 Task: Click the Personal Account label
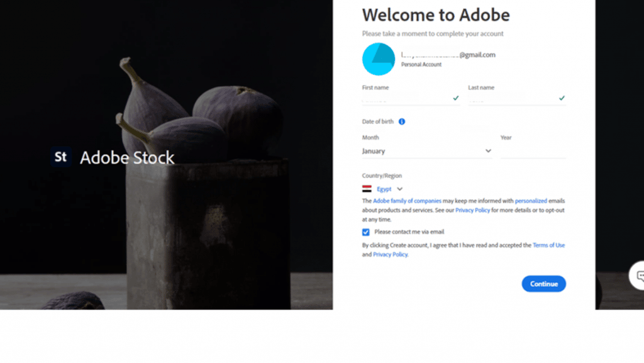421,64
